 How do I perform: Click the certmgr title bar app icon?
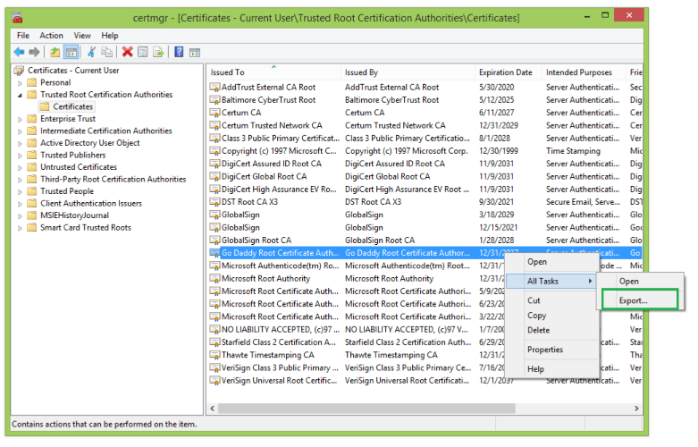(x=17, y=18)
